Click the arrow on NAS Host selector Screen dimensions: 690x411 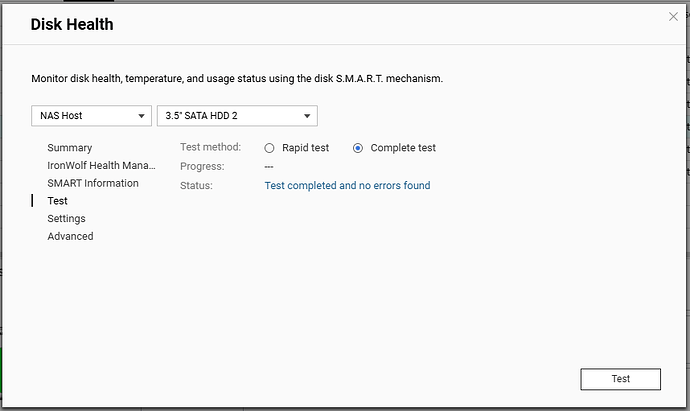pos(139,116)
